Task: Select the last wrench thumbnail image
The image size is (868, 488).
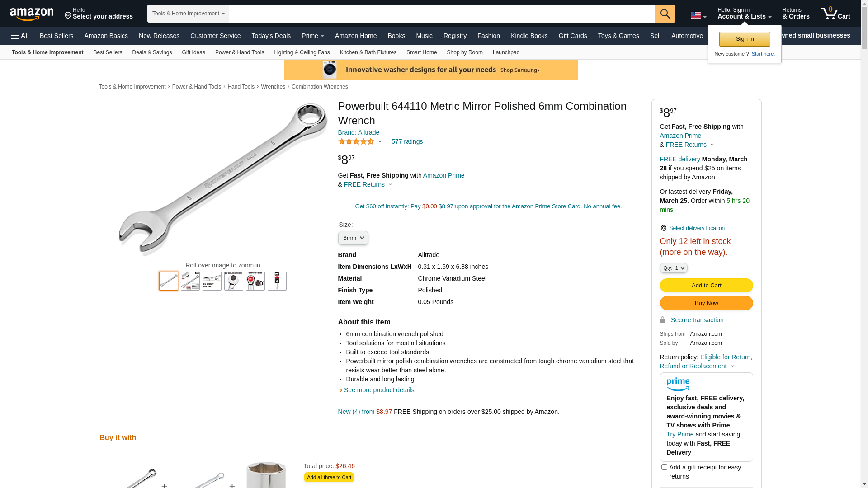Action: tap(277, 281)
